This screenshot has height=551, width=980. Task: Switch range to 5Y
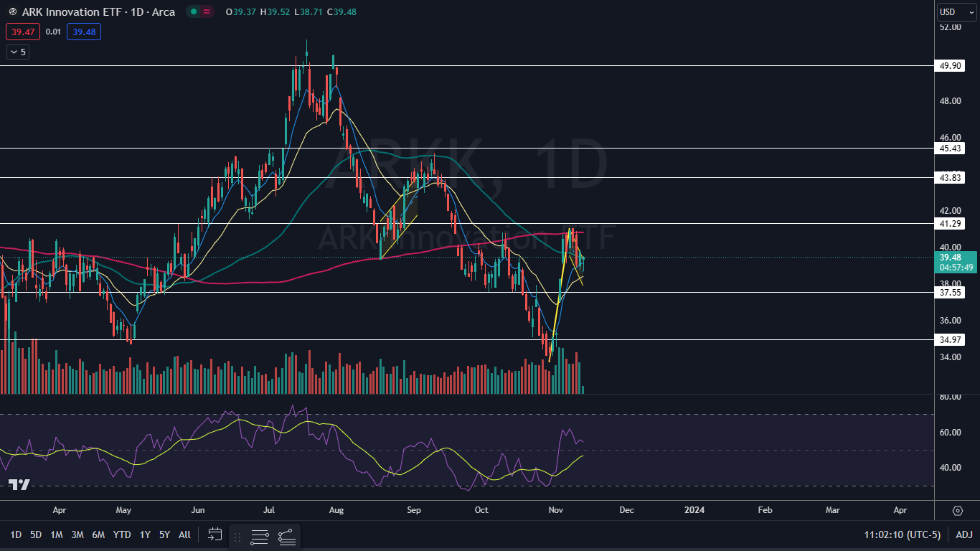point(164,534)
